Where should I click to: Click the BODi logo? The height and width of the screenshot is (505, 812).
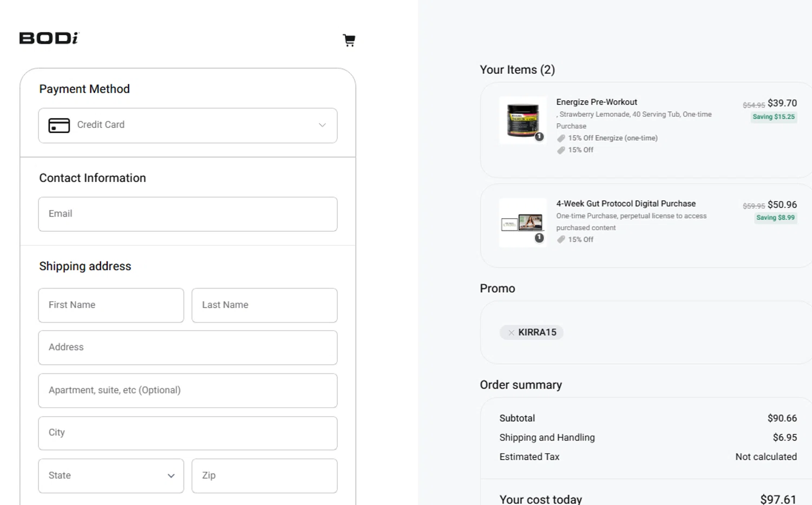click(49, 38)
